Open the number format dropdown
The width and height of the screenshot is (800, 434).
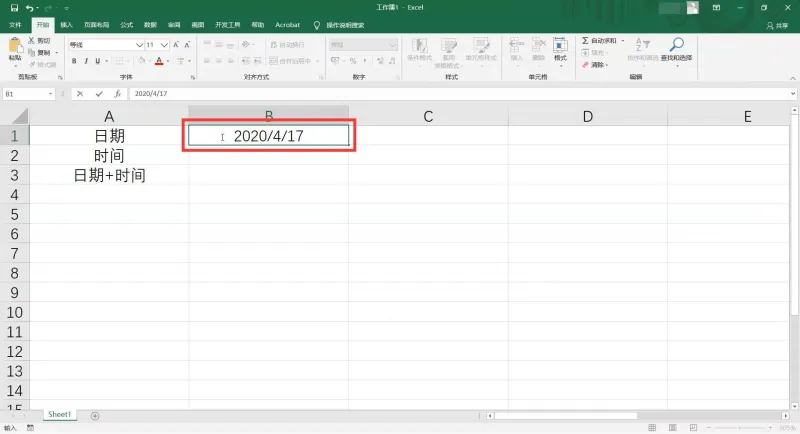[x=392, y=45]
